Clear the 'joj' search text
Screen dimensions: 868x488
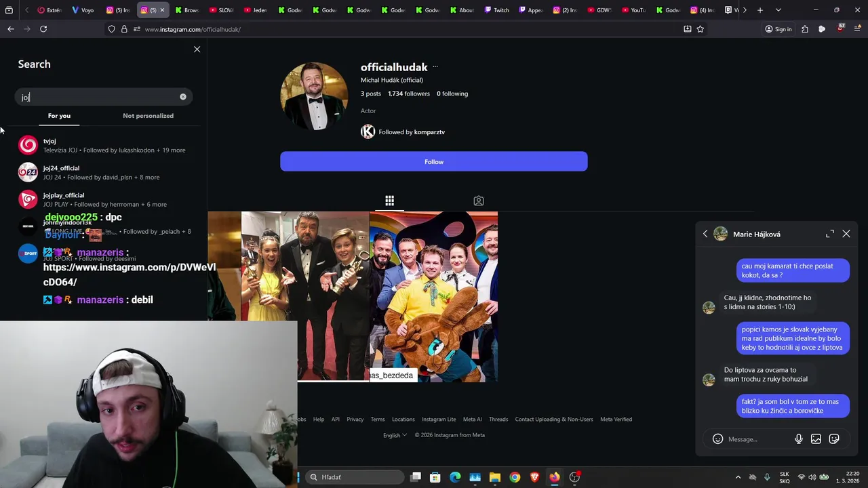pyautogui.click(x=183, y=97)
